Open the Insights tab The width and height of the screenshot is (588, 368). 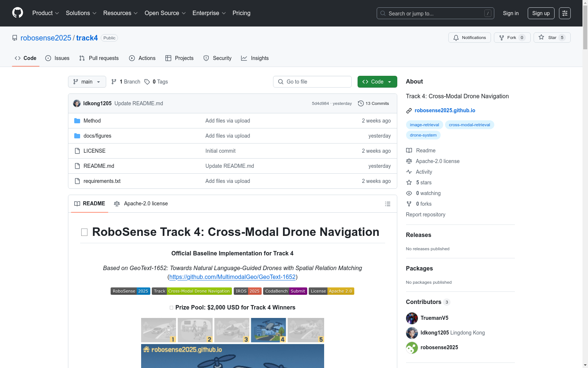pos(255,58)
